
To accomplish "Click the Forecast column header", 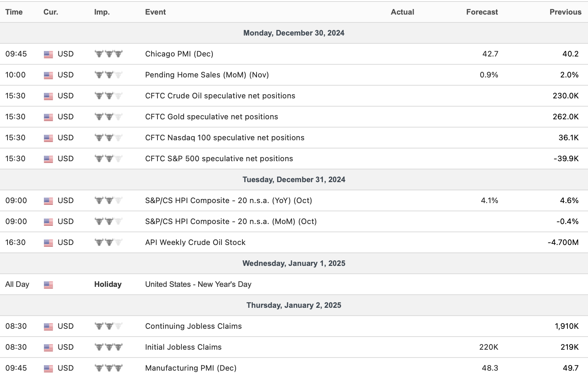I will tap(482, 12).
